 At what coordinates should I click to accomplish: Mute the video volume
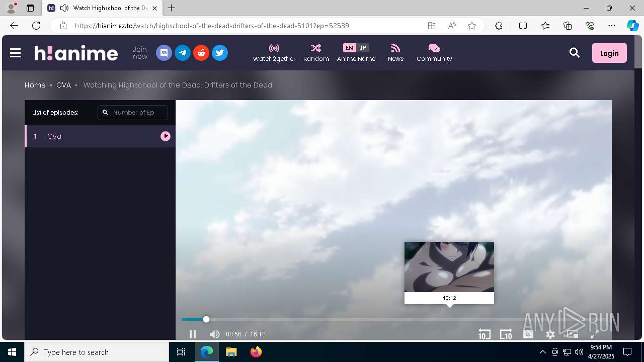[215, 334]
